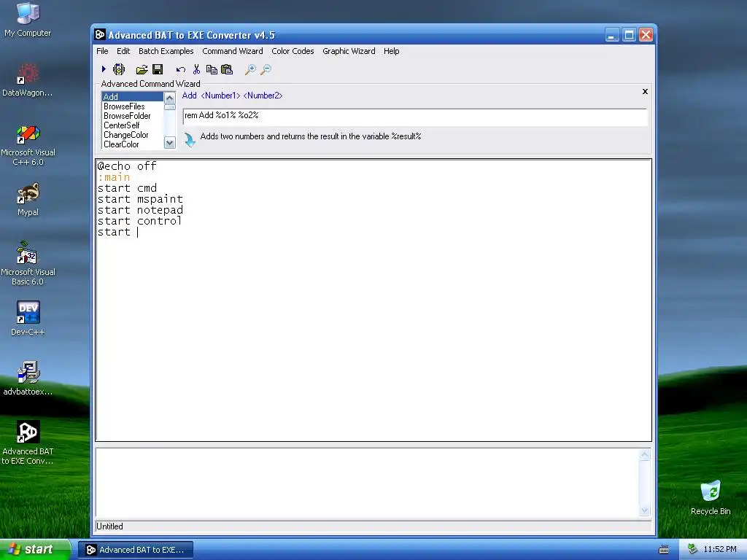747x560 pixels.
Task: Undo last edit with the undo icon
Action: coord(181,70)
